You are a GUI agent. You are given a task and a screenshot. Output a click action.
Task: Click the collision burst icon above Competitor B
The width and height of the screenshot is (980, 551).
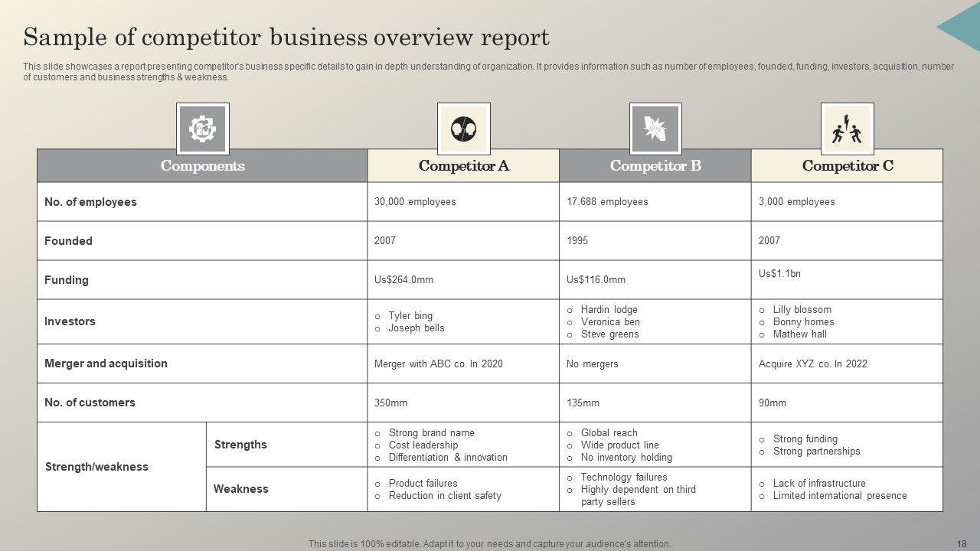pyautogui.click(x=655, y=129)
